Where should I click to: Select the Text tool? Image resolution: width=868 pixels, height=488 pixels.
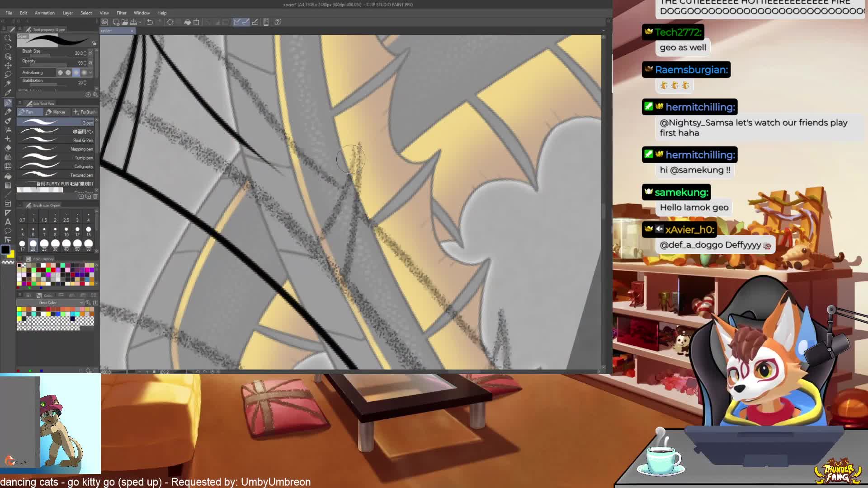pos(8,222)
